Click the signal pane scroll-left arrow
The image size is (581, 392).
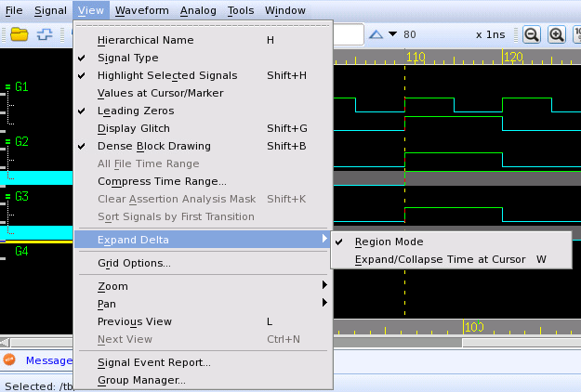[x=5, y=343]
